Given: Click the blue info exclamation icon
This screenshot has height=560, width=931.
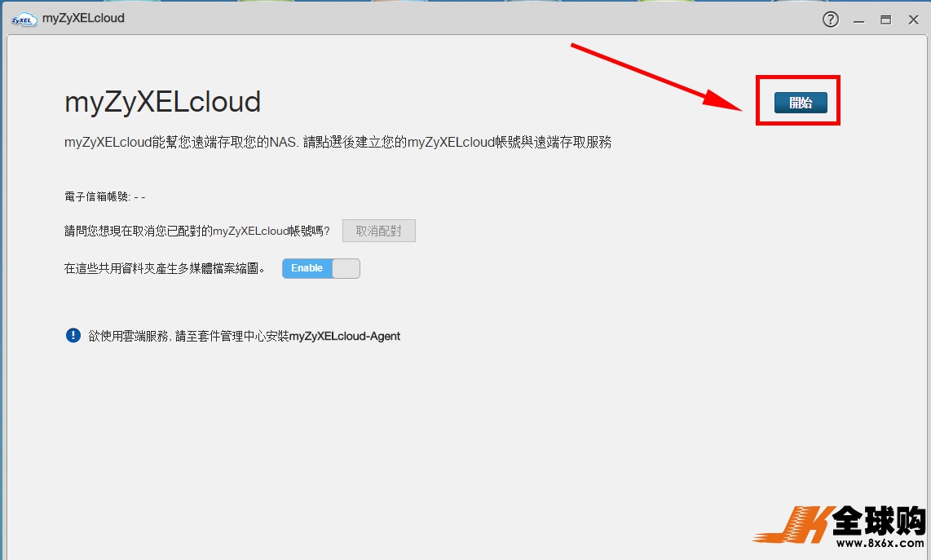Looking at the screenshot, I should pos(73,335).
